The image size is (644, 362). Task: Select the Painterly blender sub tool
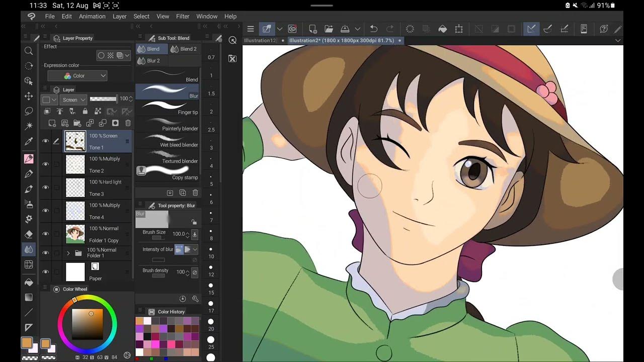168,124
